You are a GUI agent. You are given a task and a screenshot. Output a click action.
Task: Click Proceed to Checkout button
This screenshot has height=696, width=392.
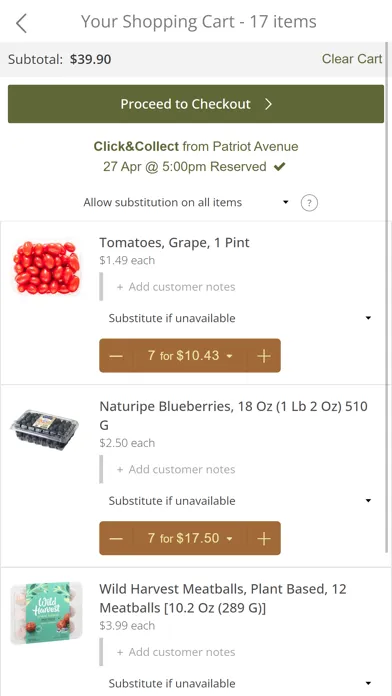pos(196,104)
